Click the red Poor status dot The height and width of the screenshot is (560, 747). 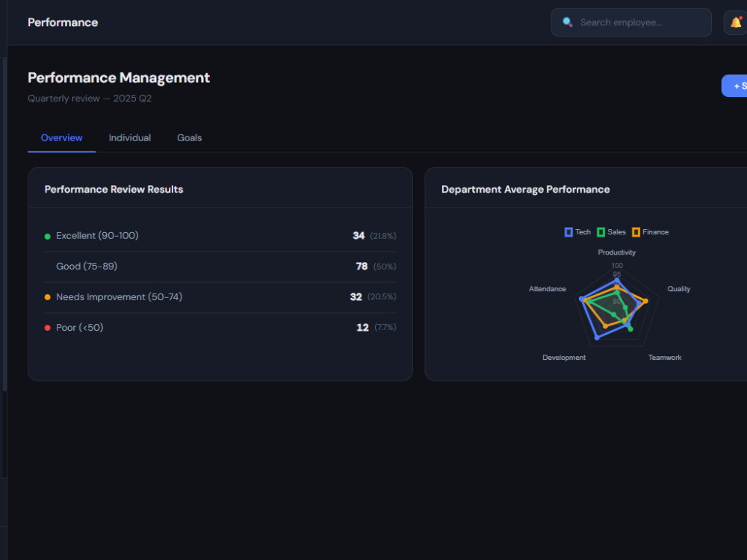(47, 328)
